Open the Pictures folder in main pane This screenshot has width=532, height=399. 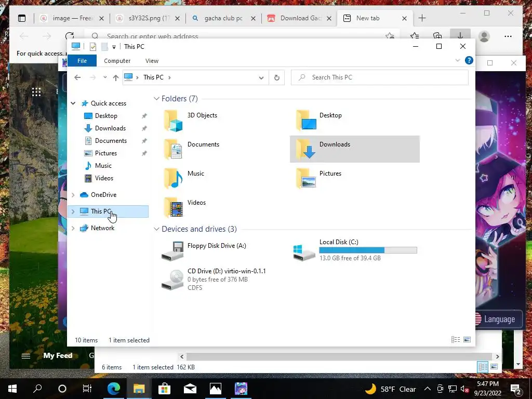click(x=318, y=179)
